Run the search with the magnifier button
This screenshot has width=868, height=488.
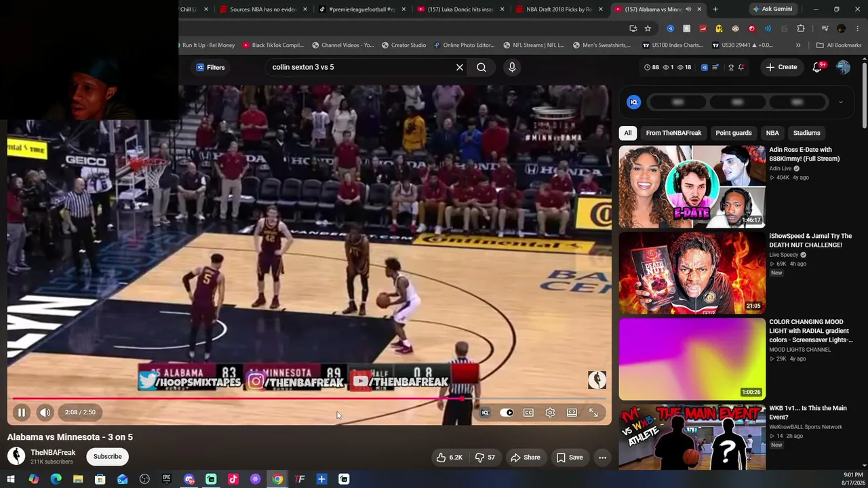tap(481, 67)
